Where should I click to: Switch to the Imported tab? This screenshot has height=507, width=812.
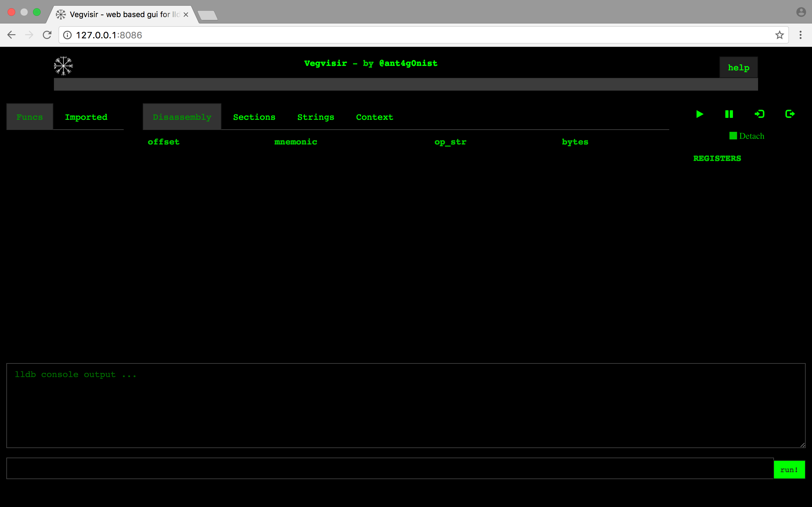pos(86,117)
